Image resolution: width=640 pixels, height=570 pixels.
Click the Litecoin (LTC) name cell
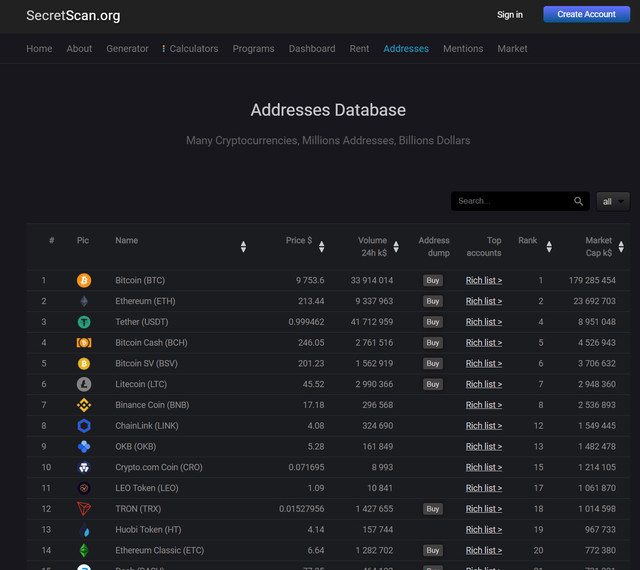point(141,384)
